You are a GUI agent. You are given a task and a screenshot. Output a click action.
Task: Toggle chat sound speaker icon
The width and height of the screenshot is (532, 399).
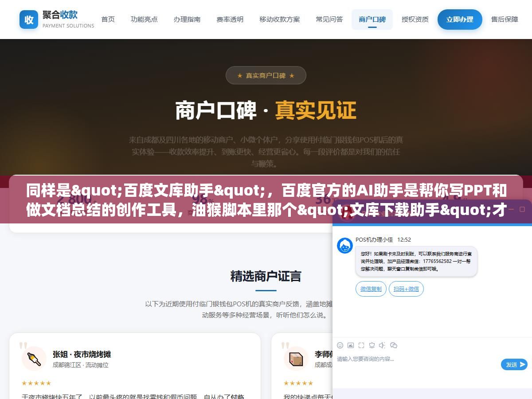383,345
